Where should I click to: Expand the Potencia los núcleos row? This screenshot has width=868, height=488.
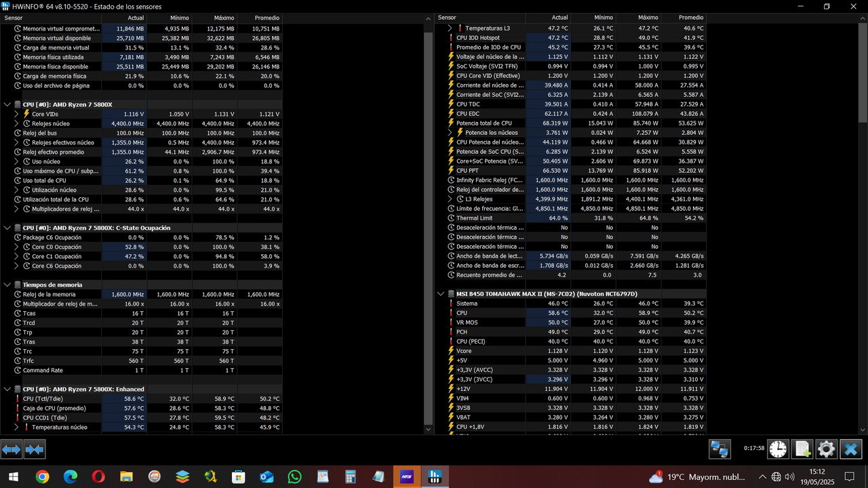[450, 133]
